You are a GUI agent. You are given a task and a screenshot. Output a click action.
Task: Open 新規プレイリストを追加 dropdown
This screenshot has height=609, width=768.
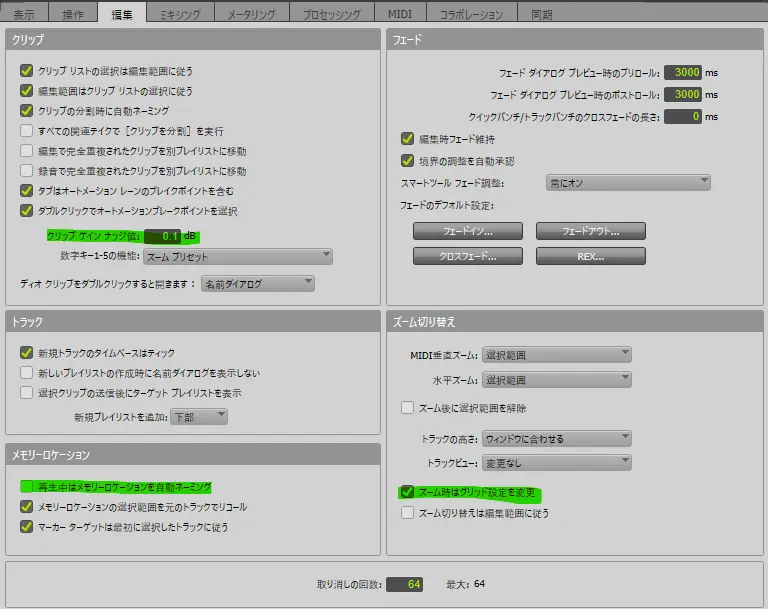pyautogui.click(x=198, y=417)
